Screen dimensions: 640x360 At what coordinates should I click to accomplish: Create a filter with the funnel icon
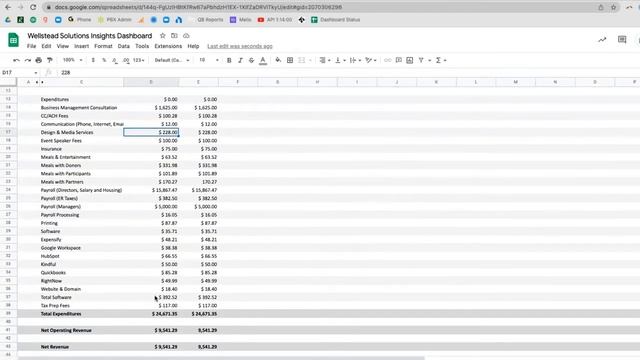click(421, 60)
